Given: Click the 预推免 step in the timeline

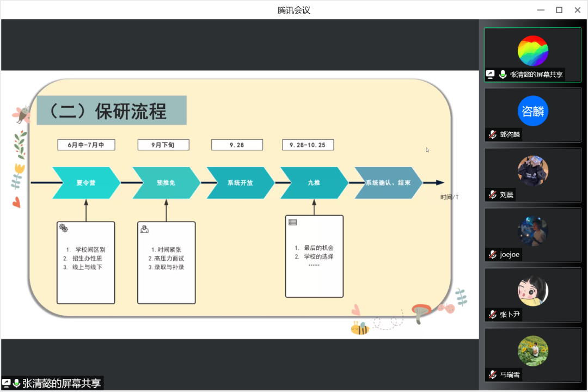Looking at the screenshot, I should [166, 183].
